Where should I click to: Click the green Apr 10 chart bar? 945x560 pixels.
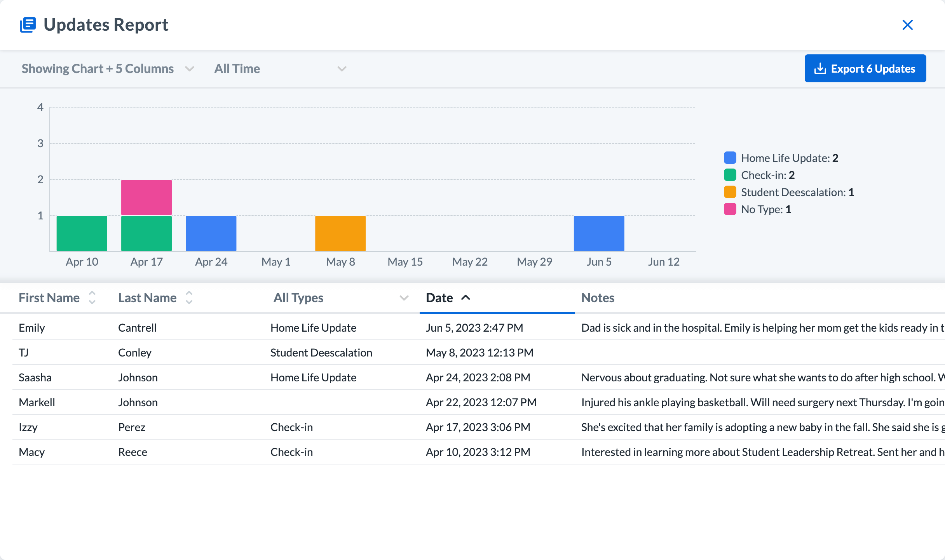point(82,234)
